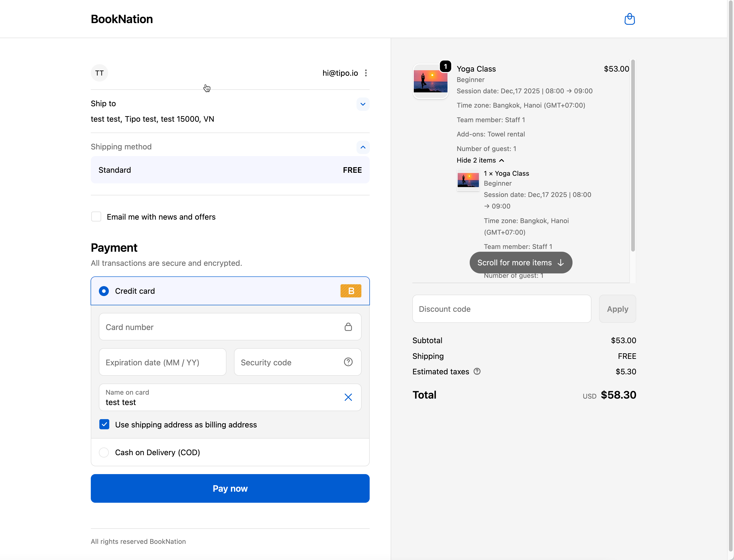Image resolution: width=734 pixels, height=560 pixels.
Task: Click the Pay now button
Action: (230, 488)
